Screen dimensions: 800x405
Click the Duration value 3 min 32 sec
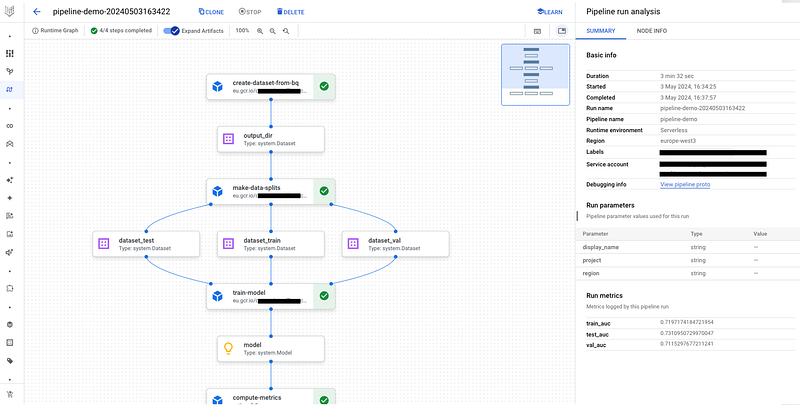click(677, 76)
